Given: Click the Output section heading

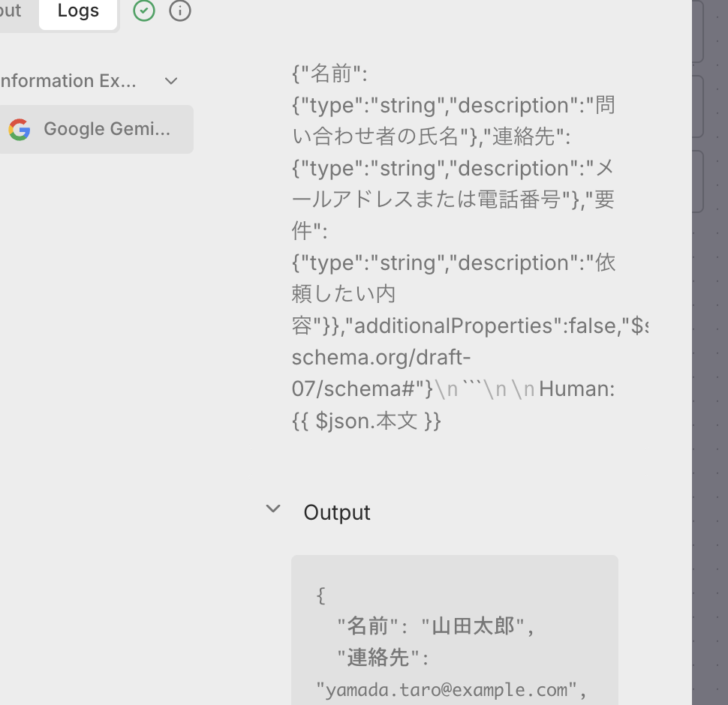Looking at the screenshot, I should [337, 512].
